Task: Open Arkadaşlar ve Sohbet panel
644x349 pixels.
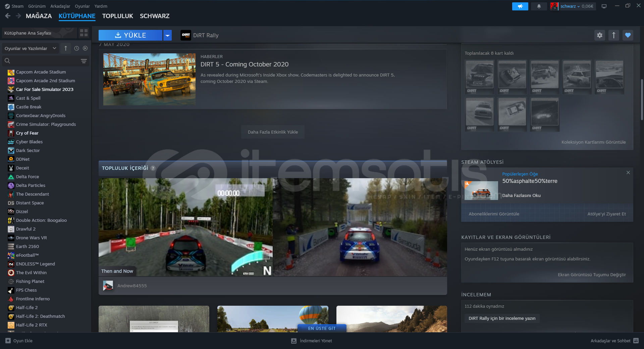Action: tap(614, 341)
